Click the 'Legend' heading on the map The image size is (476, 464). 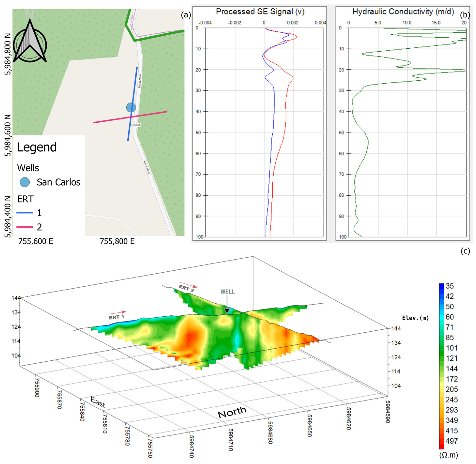pyautogui.click(x=37, y=147)
